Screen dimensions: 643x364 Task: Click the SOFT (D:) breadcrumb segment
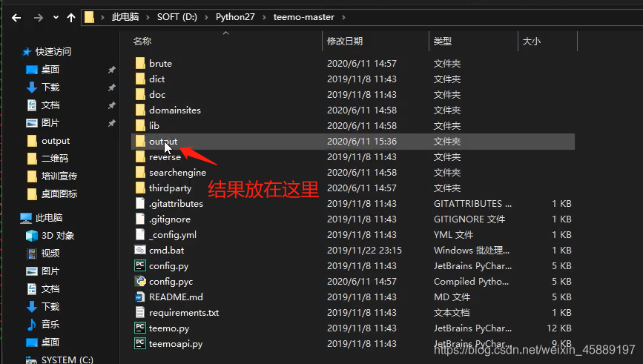(x=177, y=17)
